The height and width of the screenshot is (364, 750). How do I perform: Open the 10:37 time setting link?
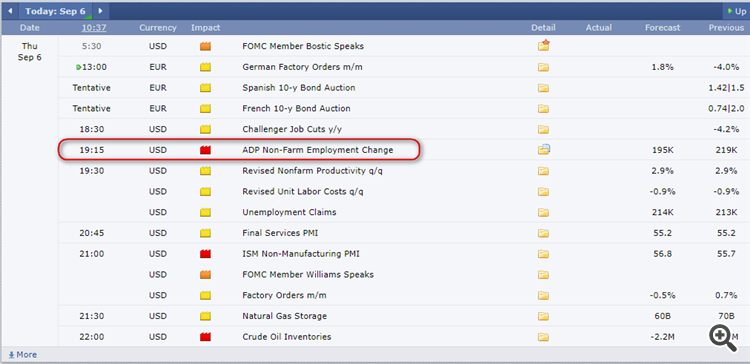tap(93, 28)
